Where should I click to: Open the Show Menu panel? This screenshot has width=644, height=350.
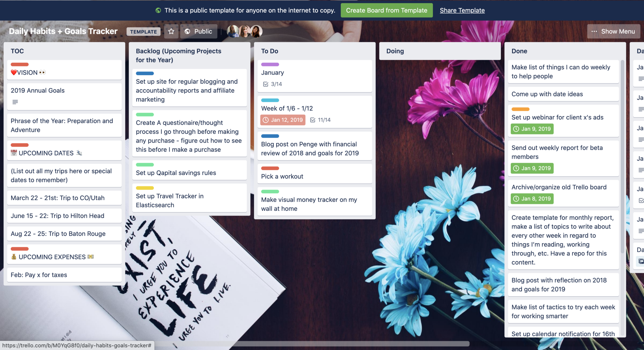(x=613, y=31)
